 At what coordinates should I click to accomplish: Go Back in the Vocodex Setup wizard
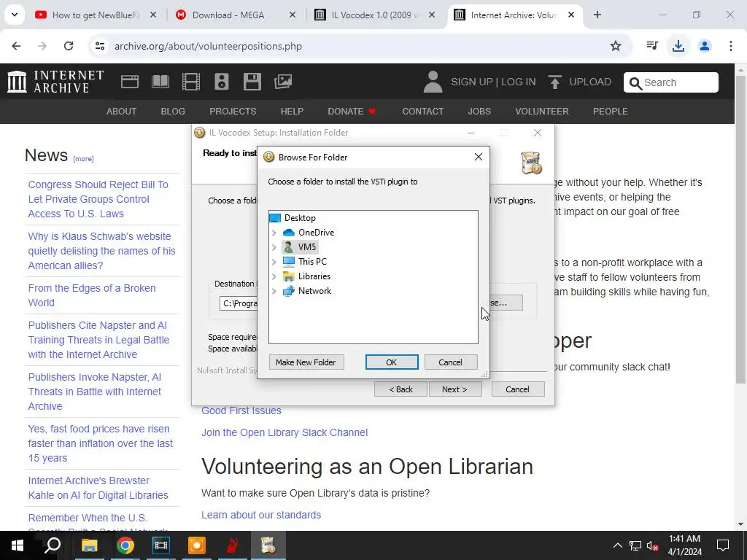(400, 389)
